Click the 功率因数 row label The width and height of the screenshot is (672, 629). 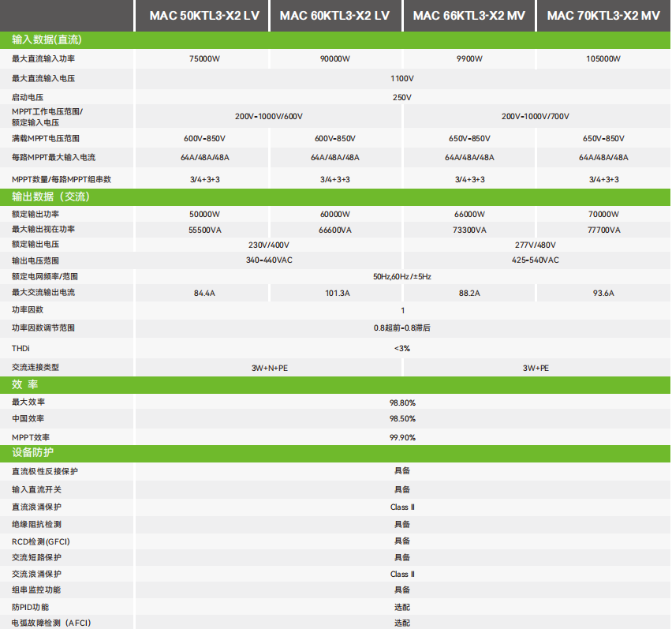28,309
